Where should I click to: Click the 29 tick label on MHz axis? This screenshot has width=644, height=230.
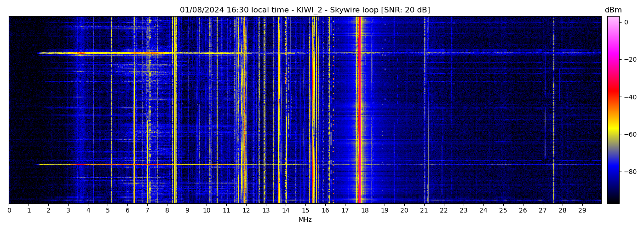[582, 211]
